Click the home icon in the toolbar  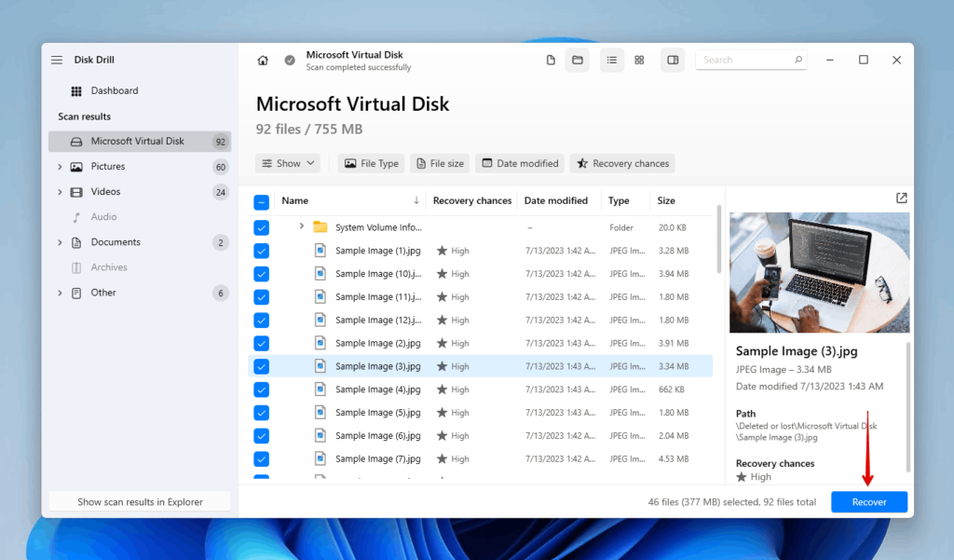point(263,61)
